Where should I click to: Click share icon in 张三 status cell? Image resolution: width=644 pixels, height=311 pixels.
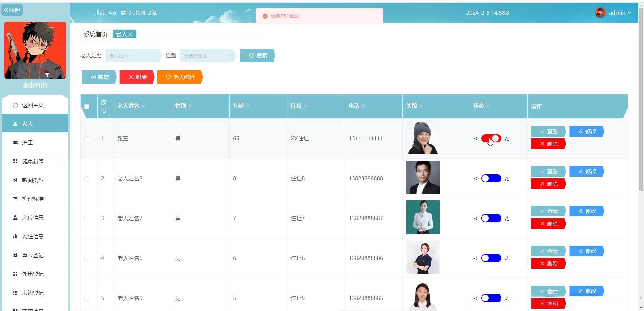click(476, 139)
